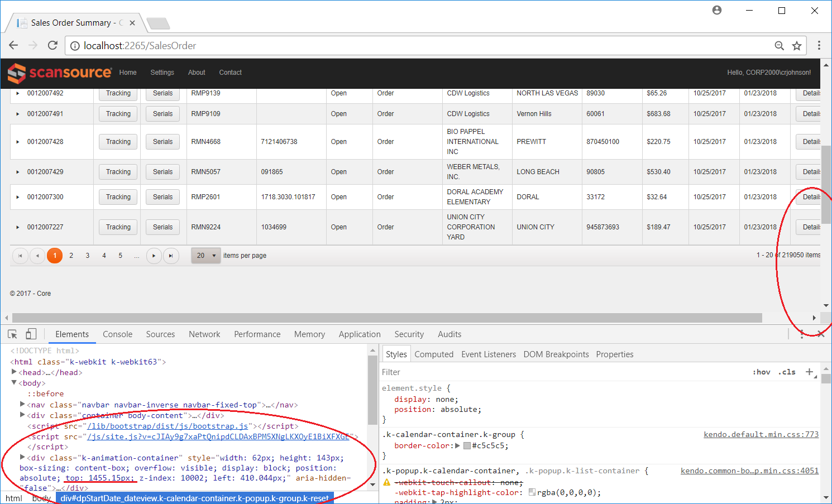Click Tracking button for order 0012007300

118,197
